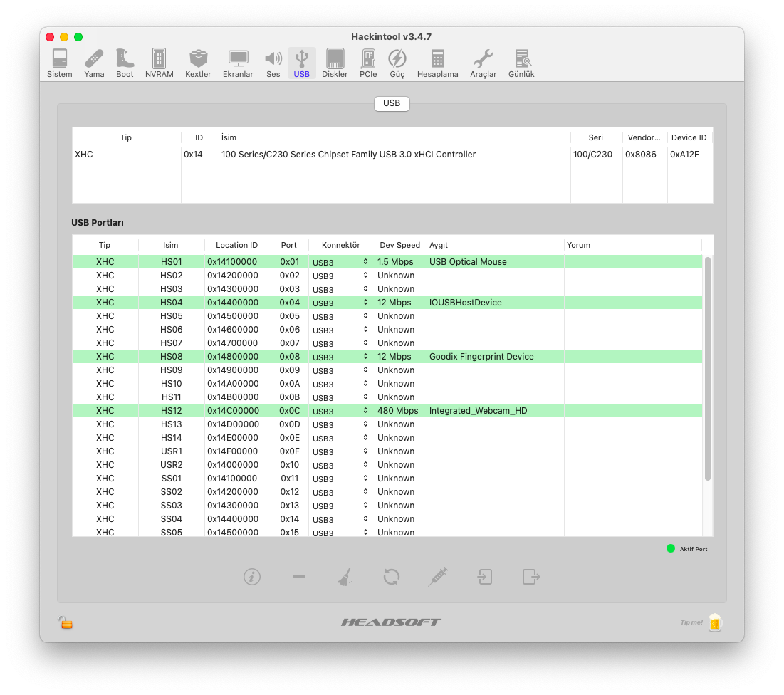Sort ports by Location ID column header
The height and width of the screenshot is (695, 784).
pos(237,245)
